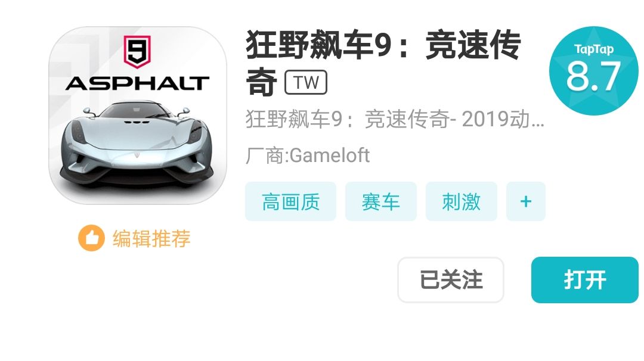
Task: Toggle the 已关注 follow button
Action: click(x=451, y=280)
